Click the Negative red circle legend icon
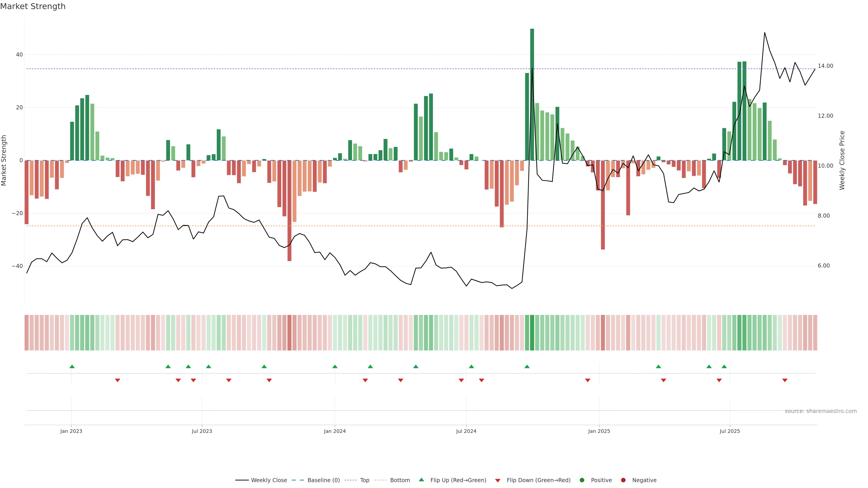The image size is (868, 488). (623, 480)
